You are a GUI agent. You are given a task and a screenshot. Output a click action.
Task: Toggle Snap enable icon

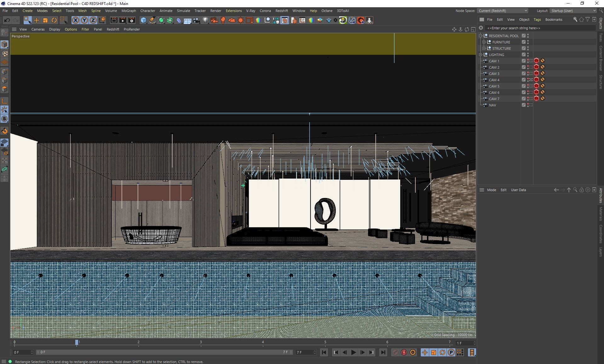tap(5, 119)
